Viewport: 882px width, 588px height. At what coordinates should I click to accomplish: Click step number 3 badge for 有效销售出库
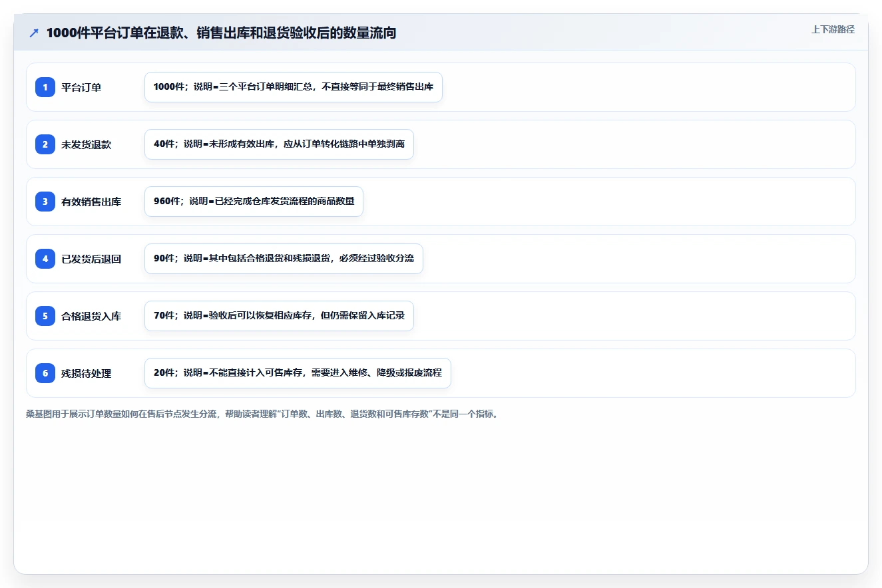pyautogui.click(x=45, y=202)
